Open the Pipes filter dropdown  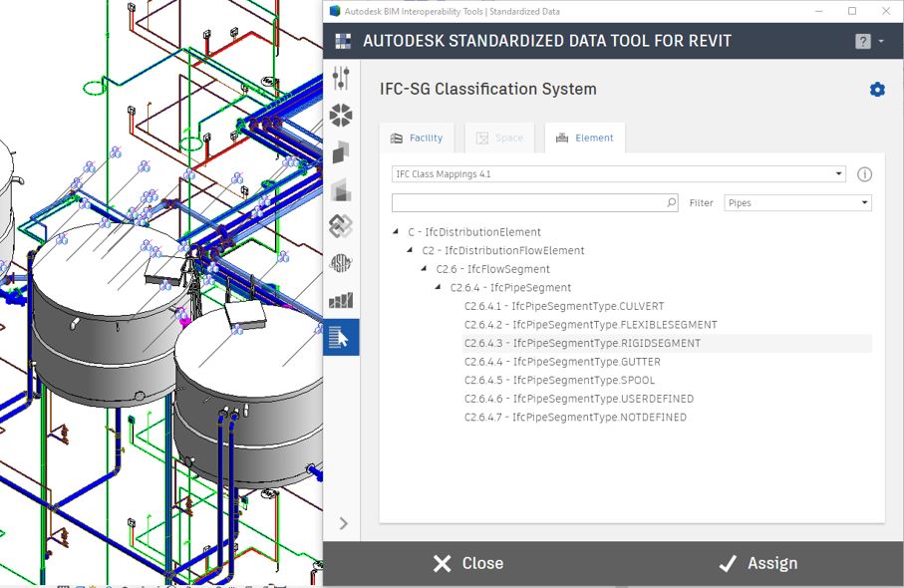pos(797,202)
